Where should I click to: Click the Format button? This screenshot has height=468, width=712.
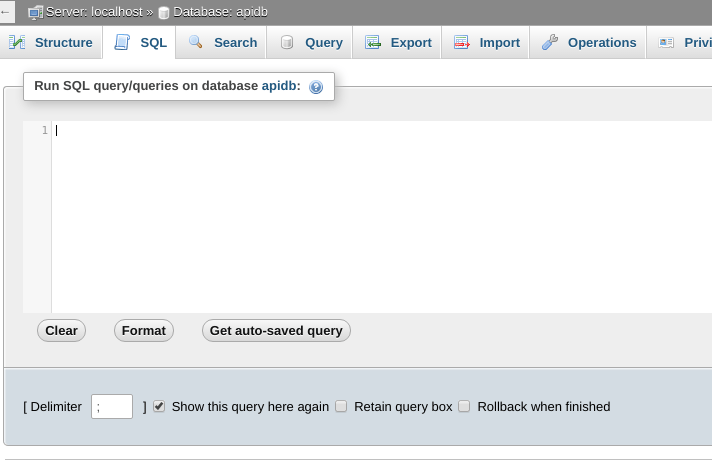click(143, 330)
